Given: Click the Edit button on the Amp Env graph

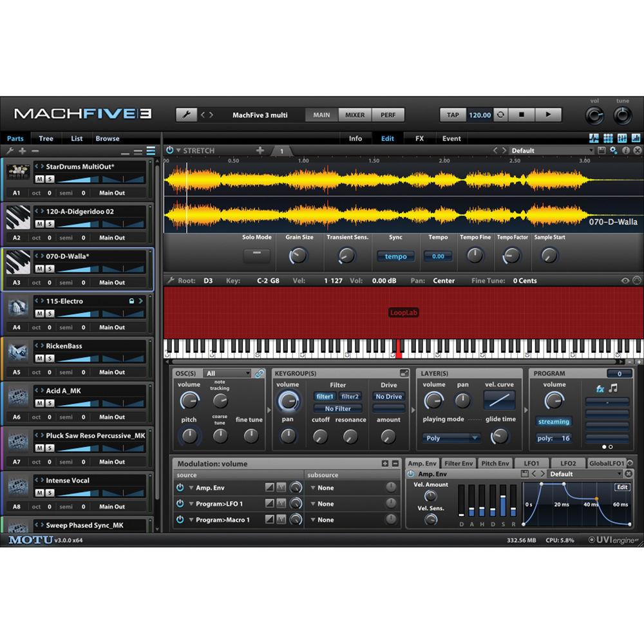Looking at the screenshot, I should (x=622, y=486).
